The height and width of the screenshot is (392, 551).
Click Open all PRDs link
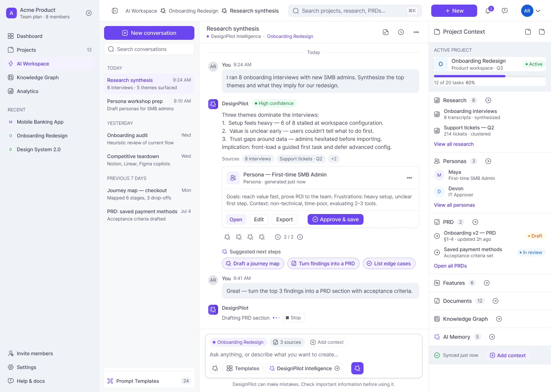click(450, 266)
